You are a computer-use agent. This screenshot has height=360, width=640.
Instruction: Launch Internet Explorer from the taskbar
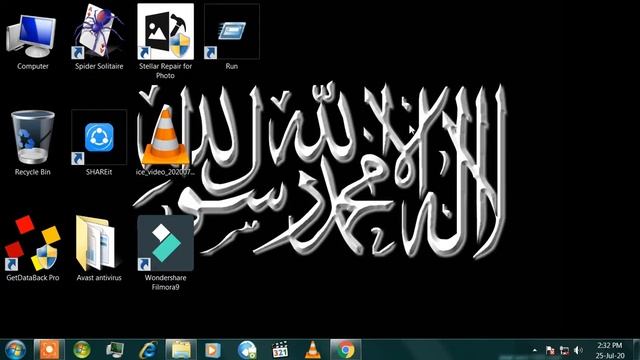(x=148, y=350)
